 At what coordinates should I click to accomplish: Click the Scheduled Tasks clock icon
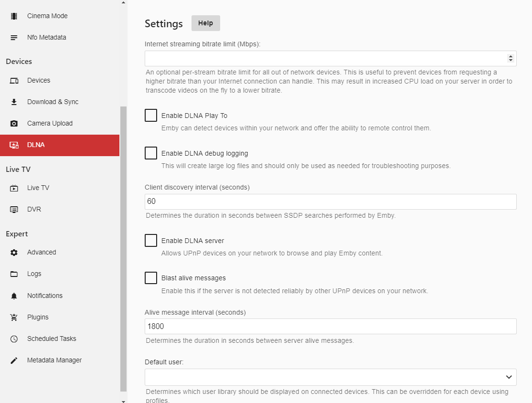click(14, 339)
